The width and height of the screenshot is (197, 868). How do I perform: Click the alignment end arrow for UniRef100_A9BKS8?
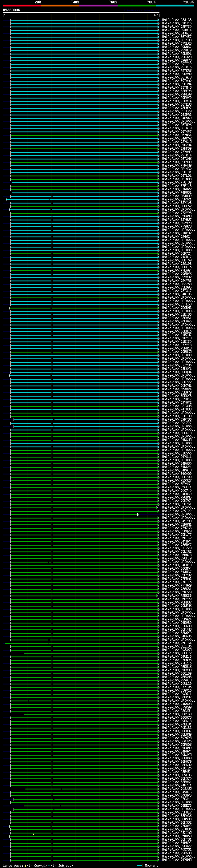click(157, 596)
